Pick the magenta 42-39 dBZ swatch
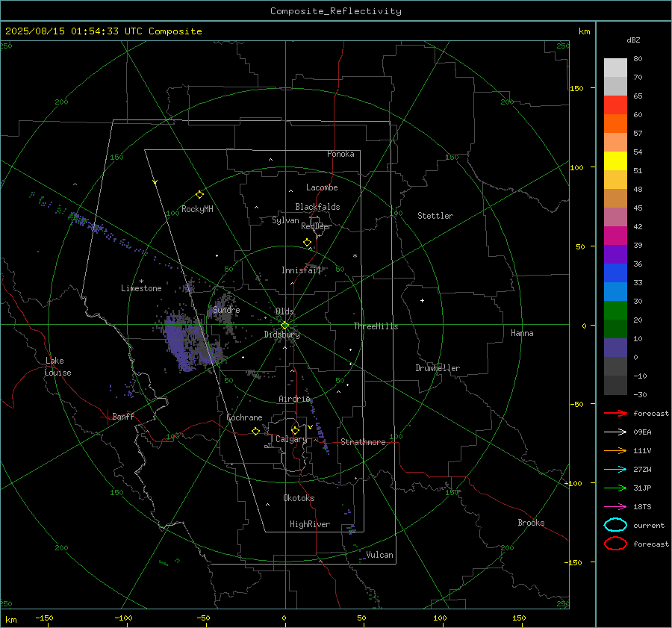 [x=615, y=236]
